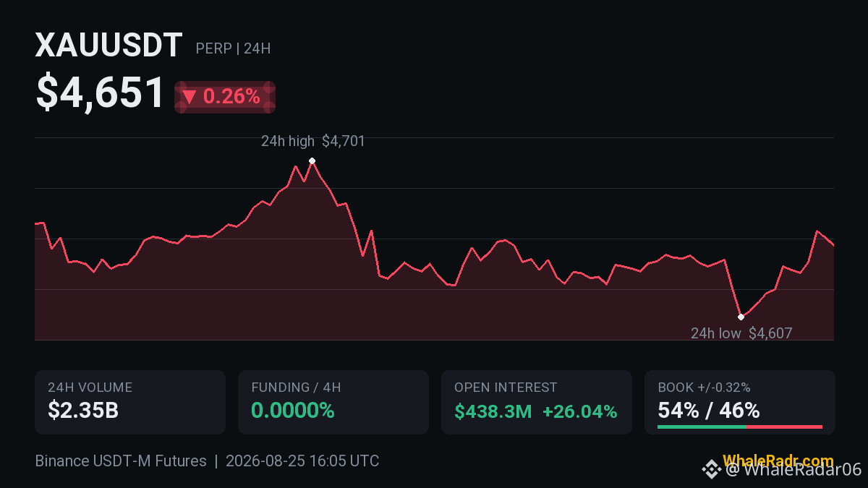
Task: Click the 24h high marker dot
Action: coord(312,160)
